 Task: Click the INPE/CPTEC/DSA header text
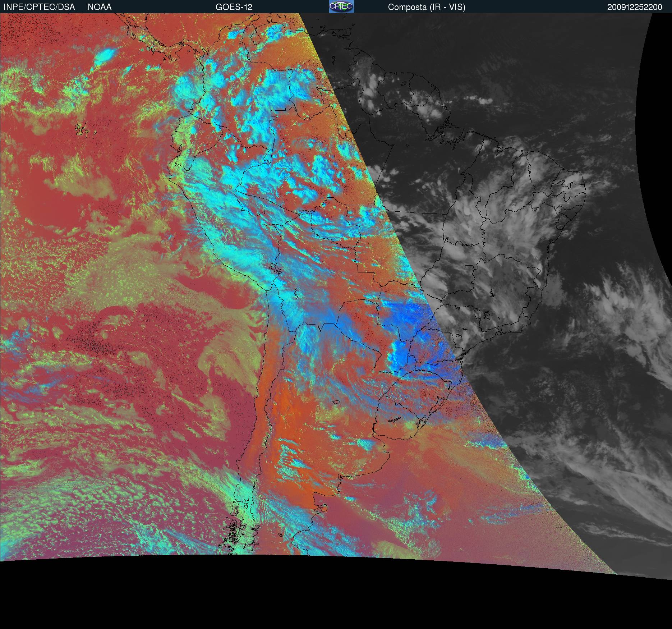coord(39,7)
